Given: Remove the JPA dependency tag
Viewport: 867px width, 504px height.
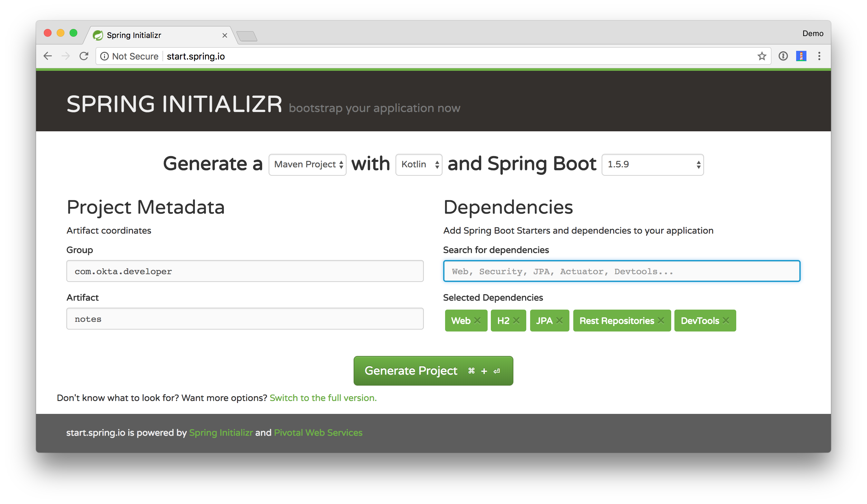Looking at the screenshot, I should click(x=559, y=321).
